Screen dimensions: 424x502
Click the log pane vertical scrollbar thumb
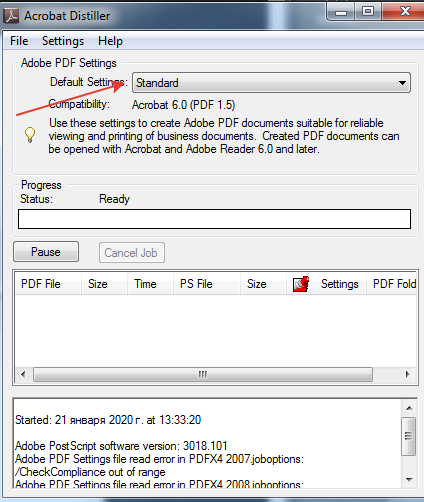[409, 436]
